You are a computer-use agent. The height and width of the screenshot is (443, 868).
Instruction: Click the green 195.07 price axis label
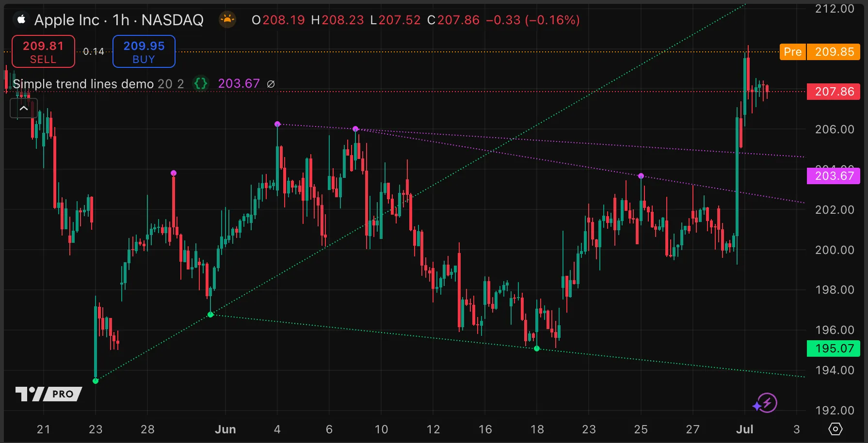[x=834, y=348]
